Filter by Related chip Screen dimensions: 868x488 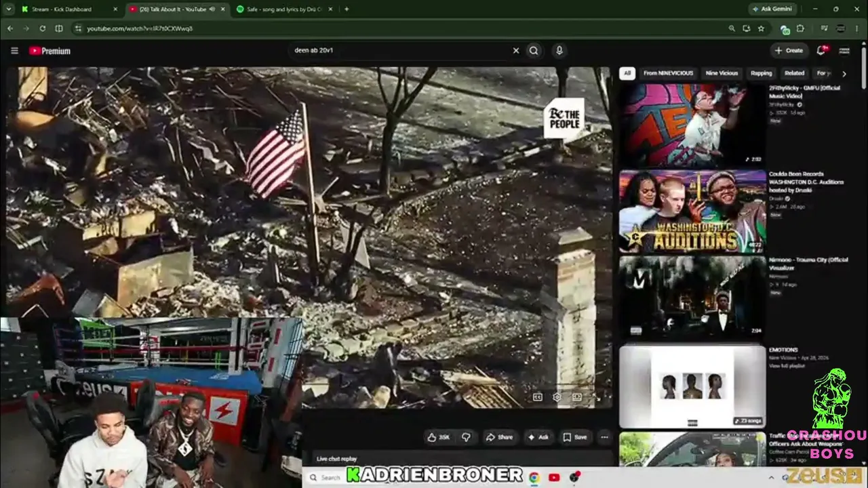pos(794,73)
